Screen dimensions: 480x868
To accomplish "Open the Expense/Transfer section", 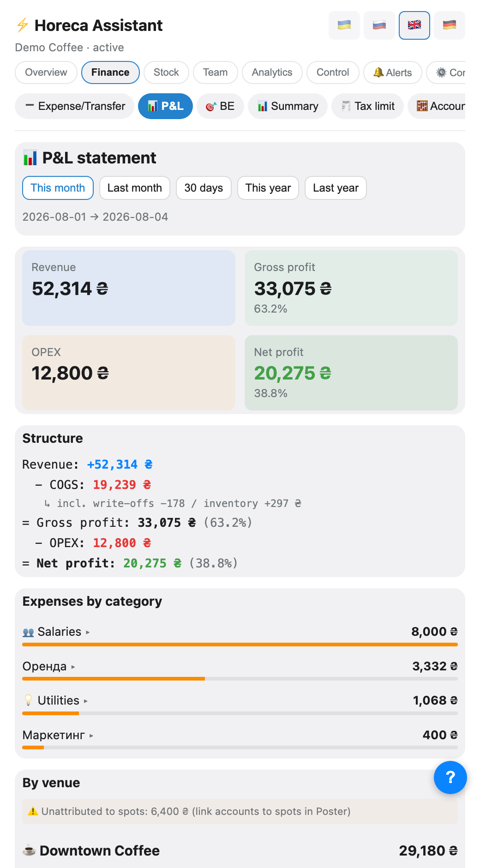I will click(75, 106).
